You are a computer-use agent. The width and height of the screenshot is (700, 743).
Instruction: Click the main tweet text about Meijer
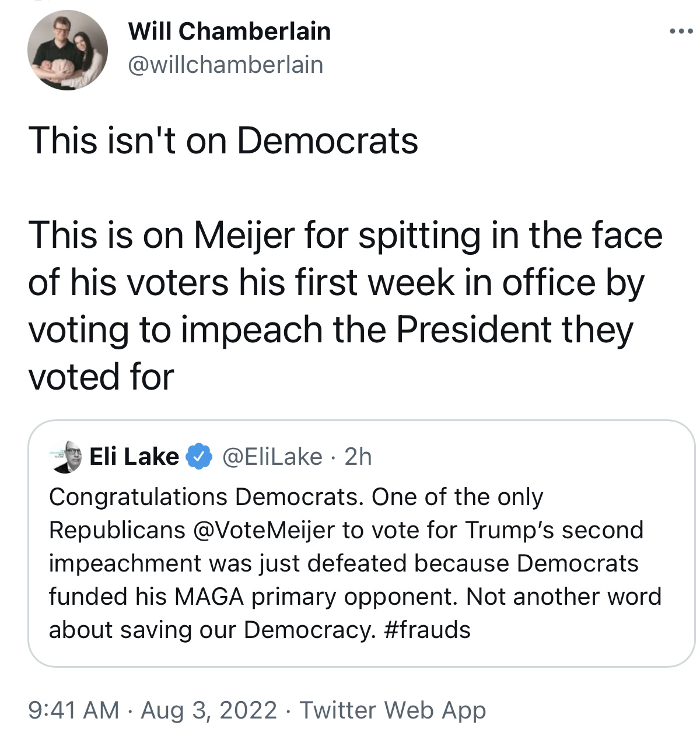tap(345, 306)
